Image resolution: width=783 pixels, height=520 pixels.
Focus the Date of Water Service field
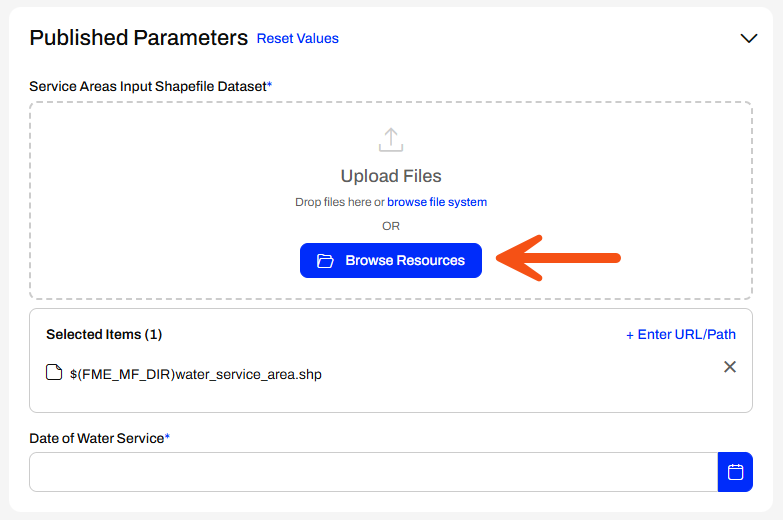[x=374, y=472]
